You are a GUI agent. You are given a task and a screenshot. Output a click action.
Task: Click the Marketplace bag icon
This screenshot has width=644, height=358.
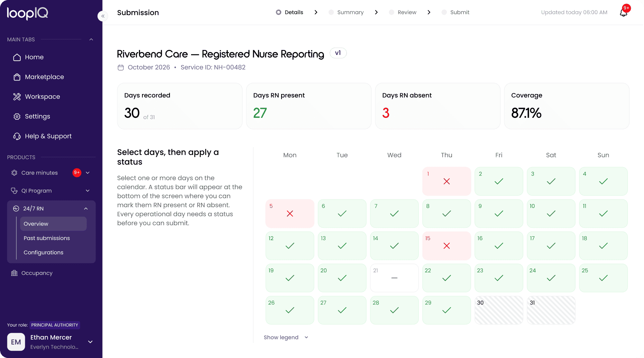click(17, 77)
